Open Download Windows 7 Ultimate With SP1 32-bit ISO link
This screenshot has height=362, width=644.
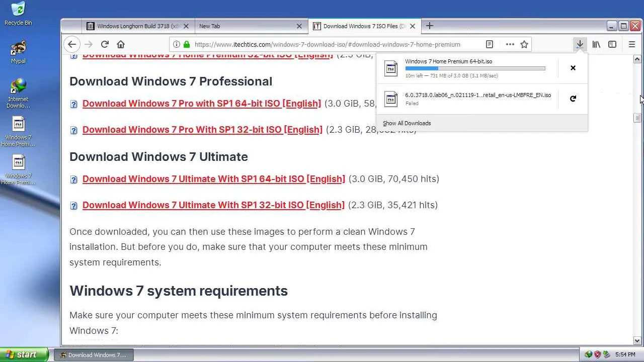click(x=213, y=205)
